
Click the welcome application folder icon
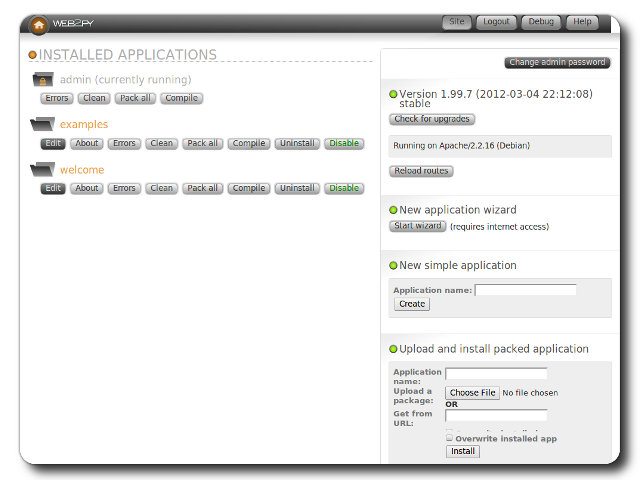pyautogui.click(x=43, y=170)
